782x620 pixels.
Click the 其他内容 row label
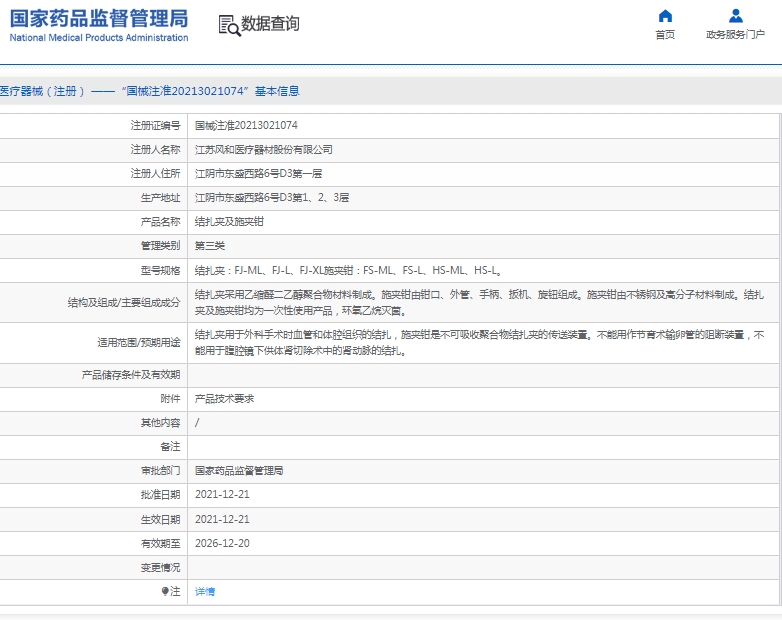coord(160,422)
